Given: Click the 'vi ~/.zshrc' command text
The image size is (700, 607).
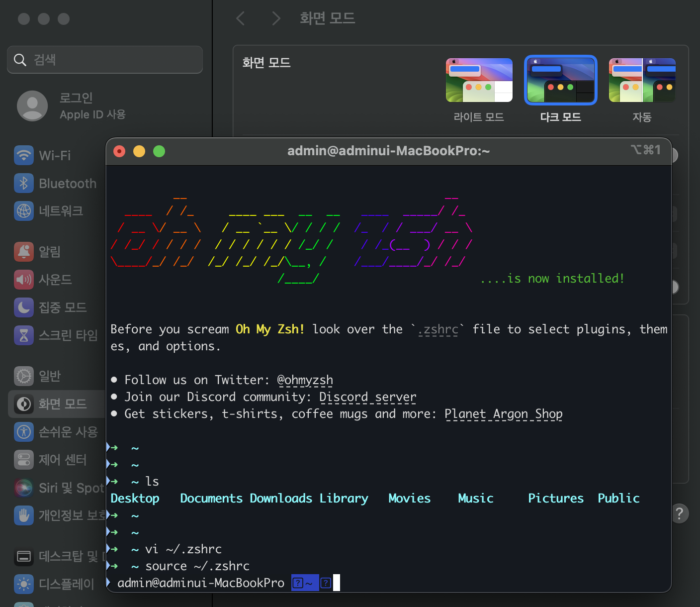Looking at the screenshot, I should point(183,549).
